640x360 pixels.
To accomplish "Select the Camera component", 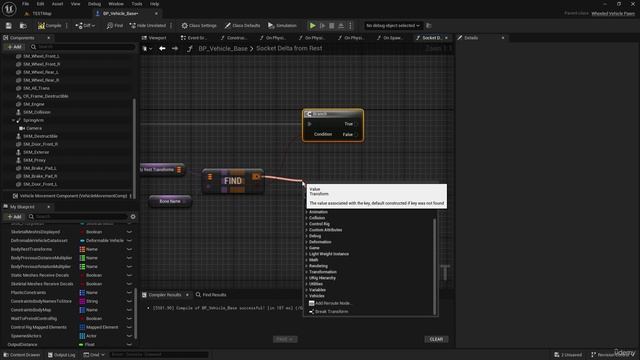I will coord(34,128).
